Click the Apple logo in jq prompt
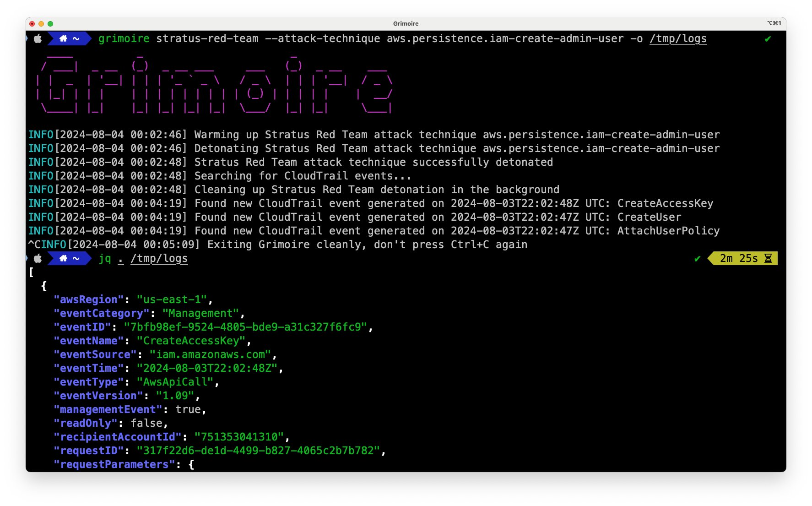The height and width of the screenshot is (506, 812). [x=38, y=259]
